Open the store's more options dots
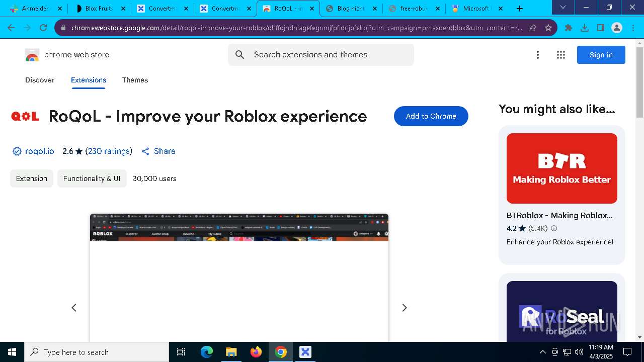 coord(538,55)
